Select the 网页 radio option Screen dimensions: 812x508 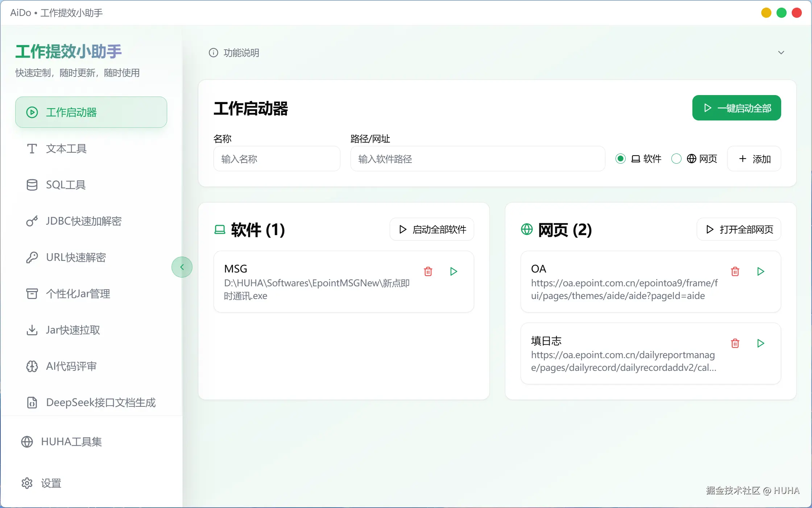676,159
